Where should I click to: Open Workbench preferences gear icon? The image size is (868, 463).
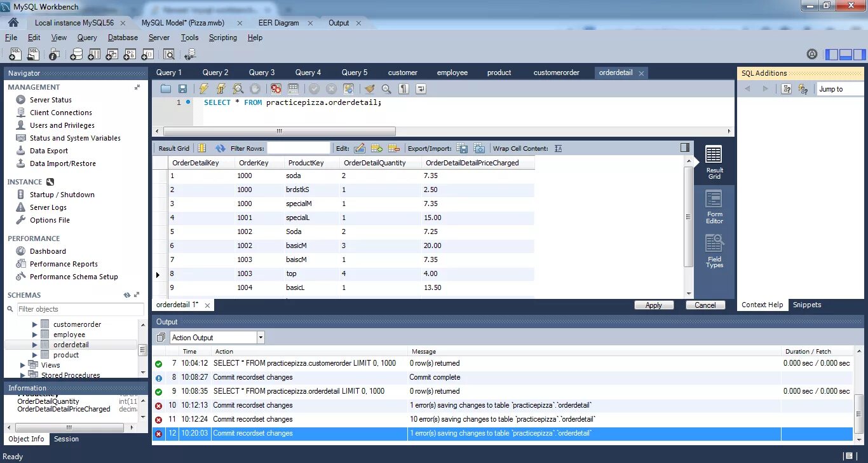[x=811, y=54]
